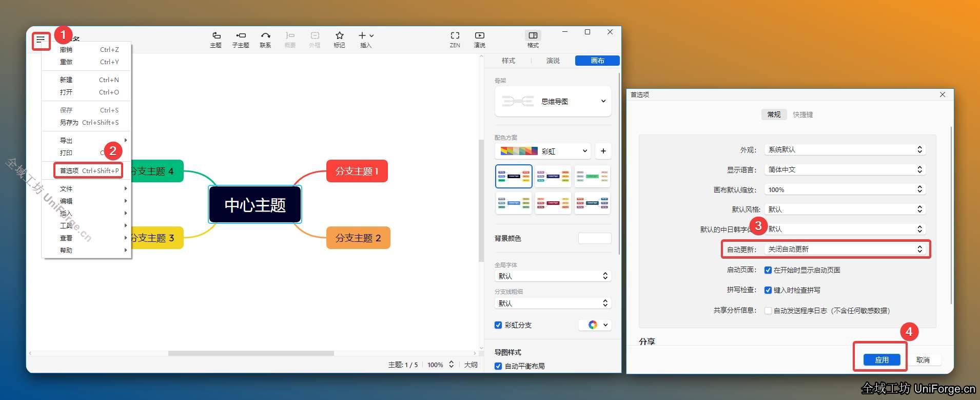Image resolution: width=980 pixels, height=400 pixels.
Task: Select the 中心主题 central node
Action: tap(255, 205)
